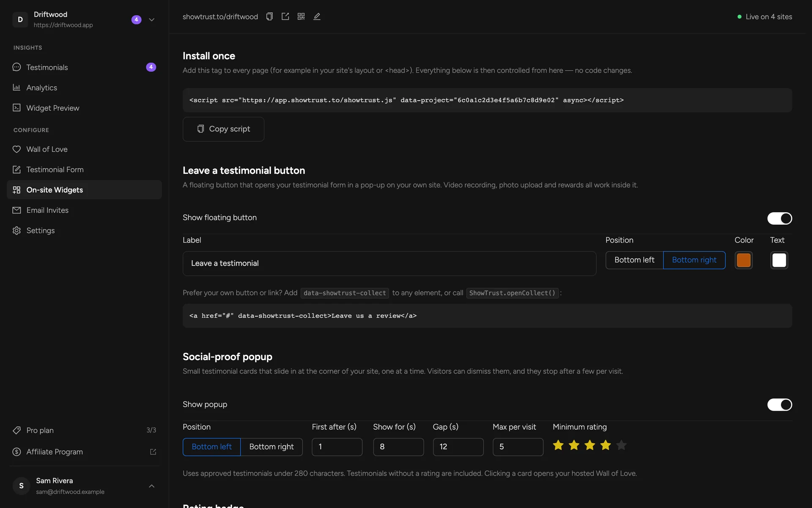Click the Testimonial Form edit icon
The image size is (812, 508).
click(x=16, y=169)
